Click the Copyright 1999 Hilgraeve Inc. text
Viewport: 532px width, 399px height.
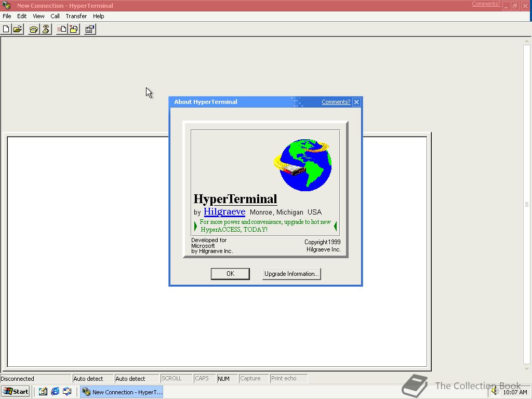point(322,246)
